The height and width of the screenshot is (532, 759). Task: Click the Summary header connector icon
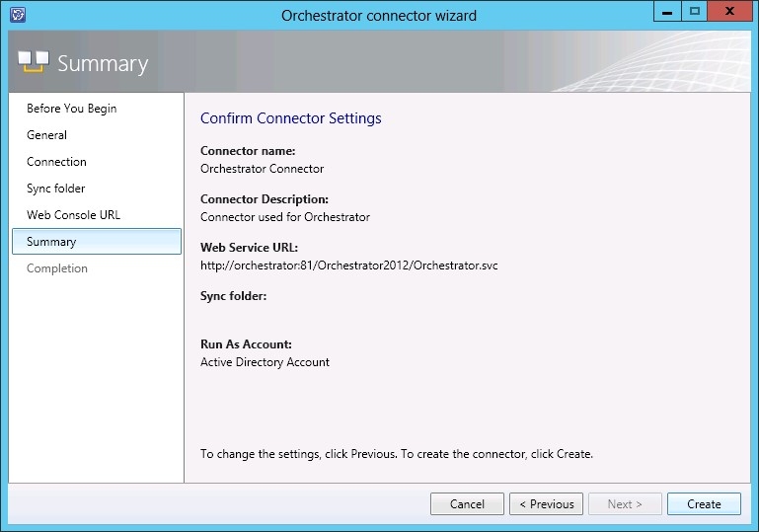click(34, 62)
